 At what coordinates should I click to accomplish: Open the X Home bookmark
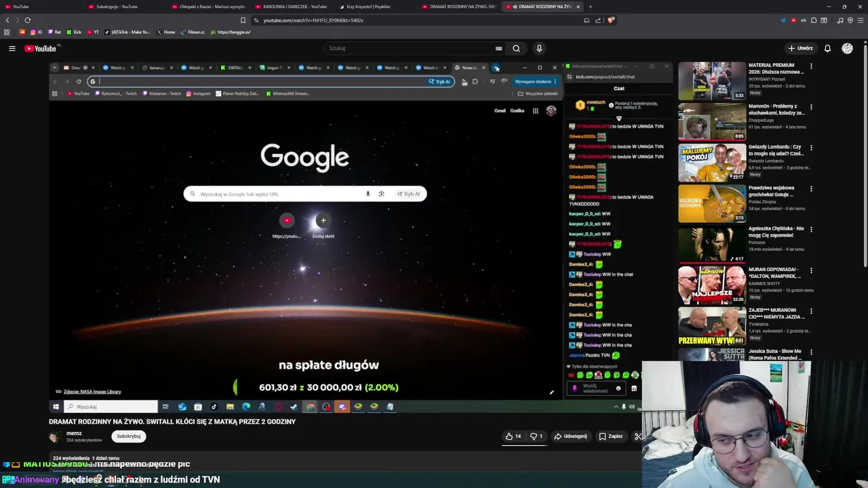(166, 32)
